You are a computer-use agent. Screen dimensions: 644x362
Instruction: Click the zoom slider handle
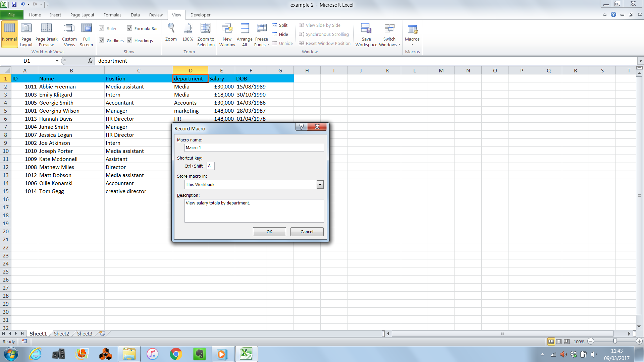tap(615, 341)
